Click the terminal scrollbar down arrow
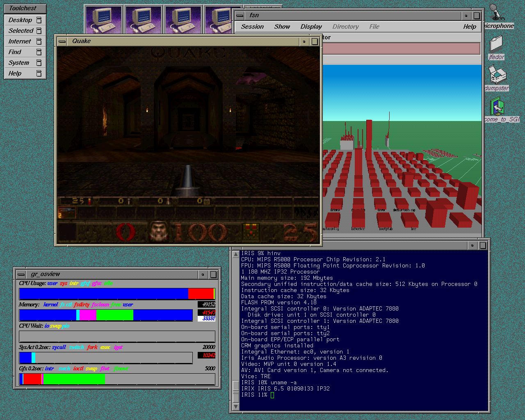 (236, 406)
